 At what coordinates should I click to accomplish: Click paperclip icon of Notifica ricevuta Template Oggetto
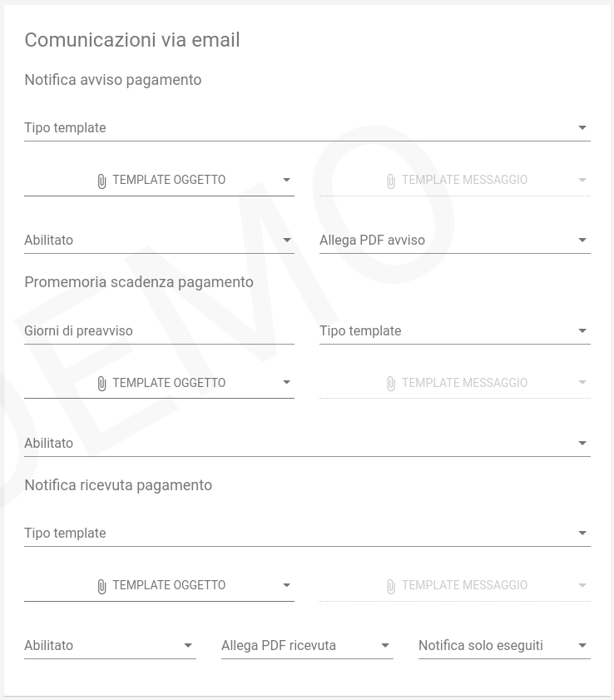(x=102, y=586)
